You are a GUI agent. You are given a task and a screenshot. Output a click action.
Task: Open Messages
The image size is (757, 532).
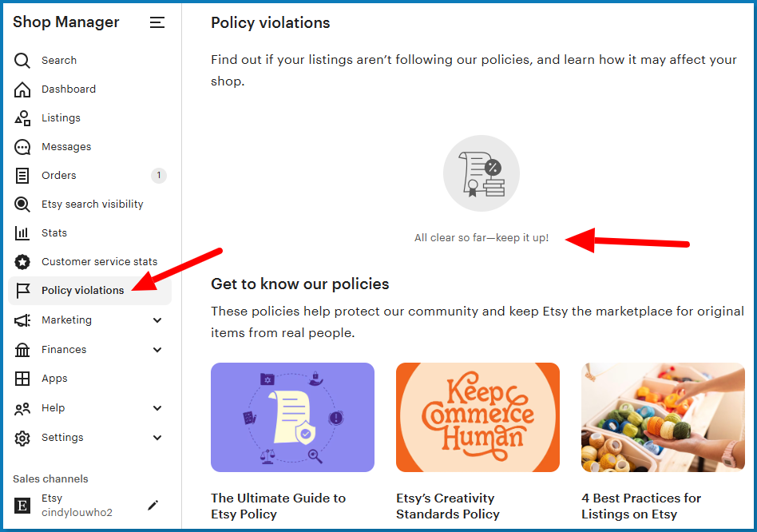tap(66, 147)
